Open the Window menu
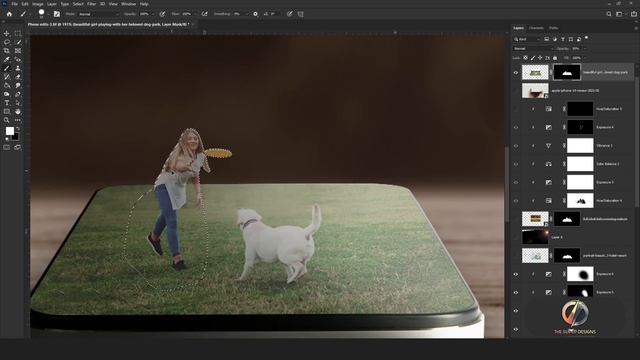 pos(128,4)
